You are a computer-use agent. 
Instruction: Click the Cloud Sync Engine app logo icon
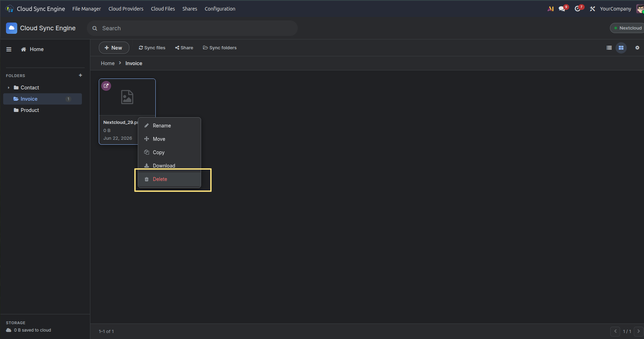coord(10,9)
